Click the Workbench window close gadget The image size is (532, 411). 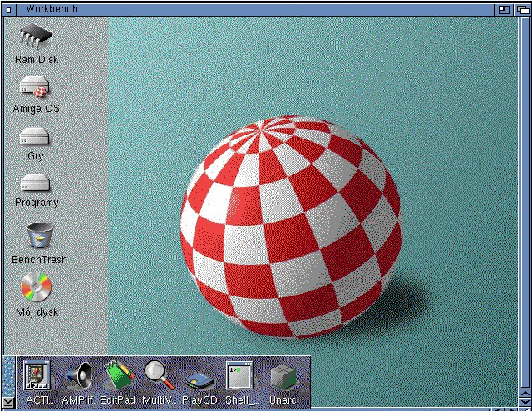[9, 10]
